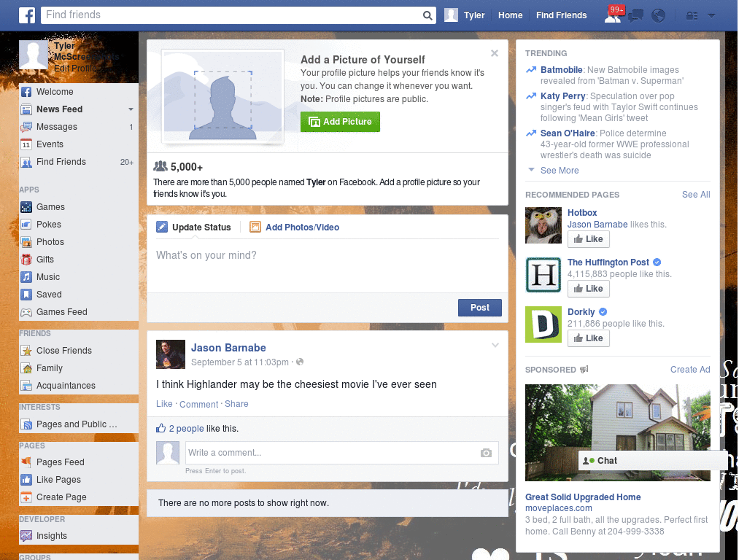Open the notifications globe icon
Screen dimensions: 747x560
pyautogui.click(x=659, y=16)
